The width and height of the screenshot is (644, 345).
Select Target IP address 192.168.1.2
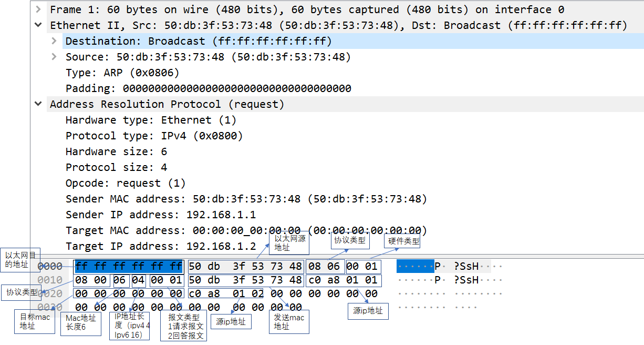pyautogui.click(x=160, y=246)
